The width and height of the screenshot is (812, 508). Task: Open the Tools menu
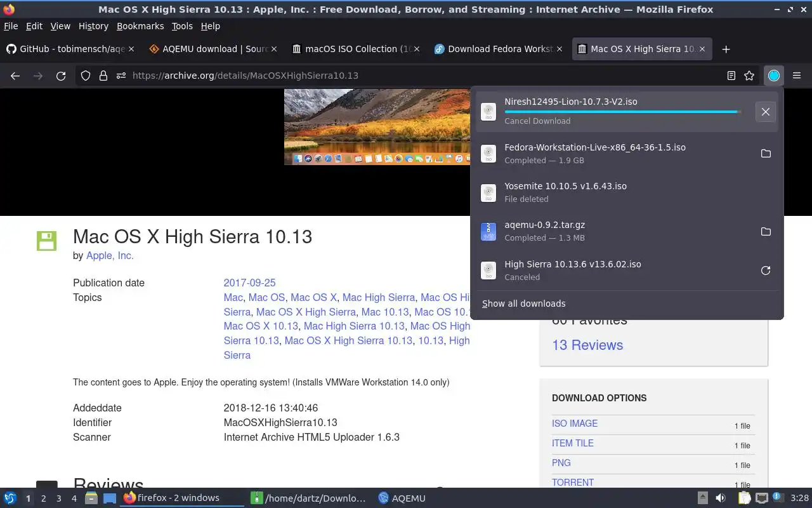pyautogui.click(x=182, y=26)
